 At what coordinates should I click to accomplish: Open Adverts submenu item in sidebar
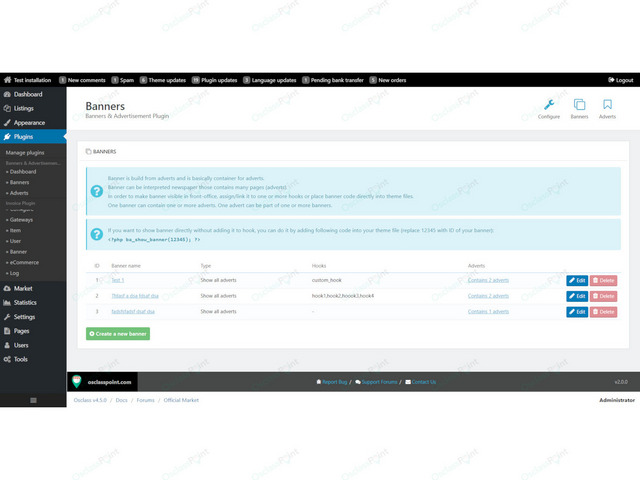pos(17,193)
